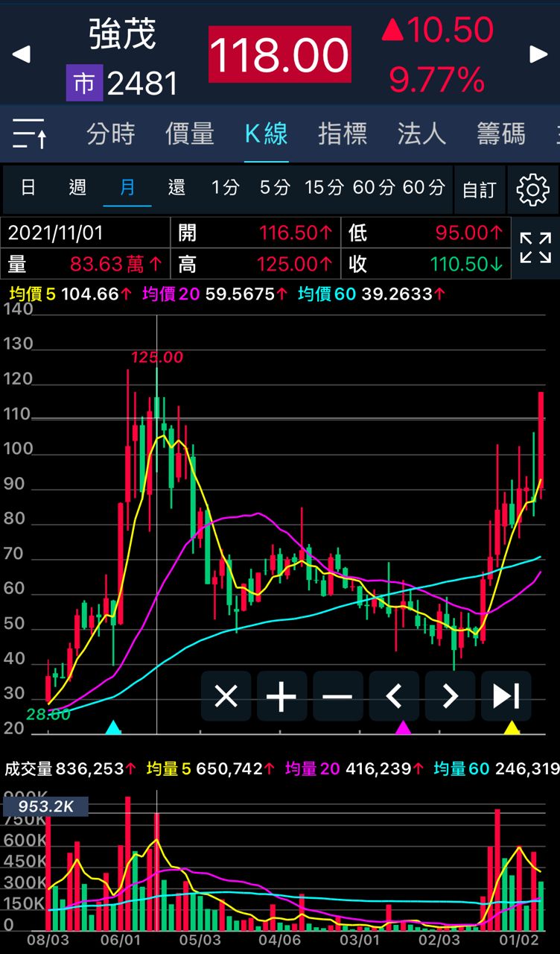This screenshot has width=560, height=954.
Task: Close the chart cursor control bar
Action: coord(226,696)
